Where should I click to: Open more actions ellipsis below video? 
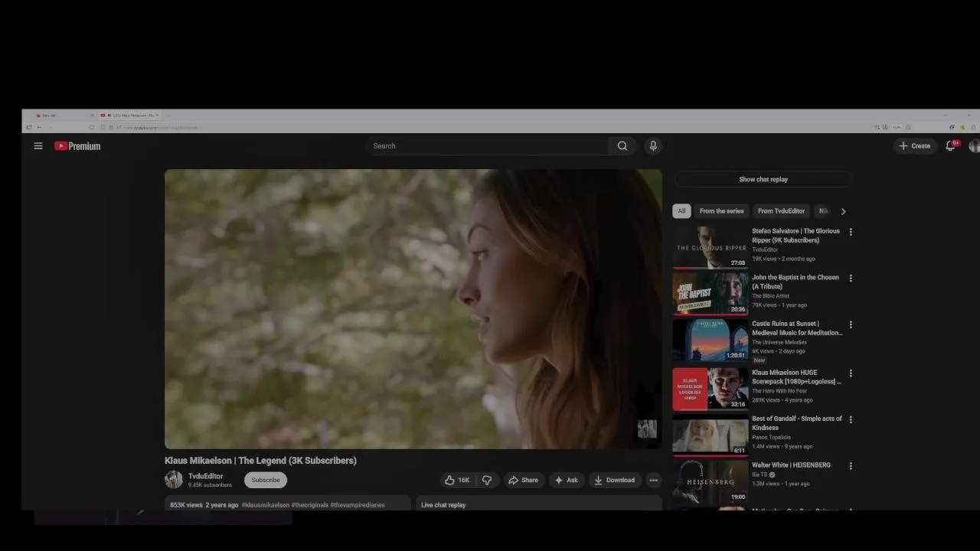(653, 481)
